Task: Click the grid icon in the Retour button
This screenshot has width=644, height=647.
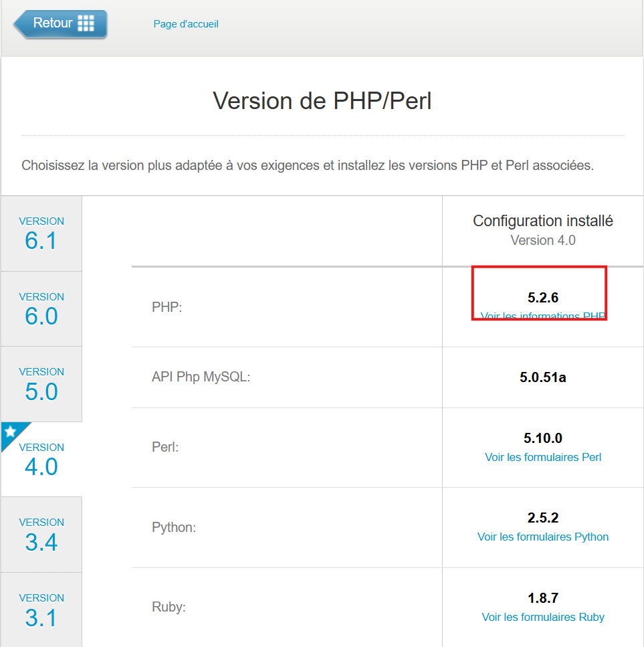Action: point(86,23)
